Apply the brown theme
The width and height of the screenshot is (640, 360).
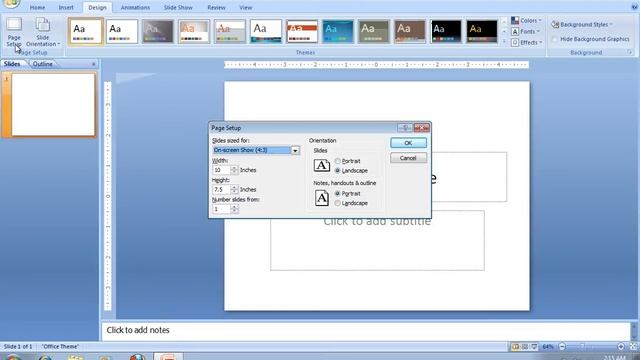pyautogui.click(x=410, y=31)
